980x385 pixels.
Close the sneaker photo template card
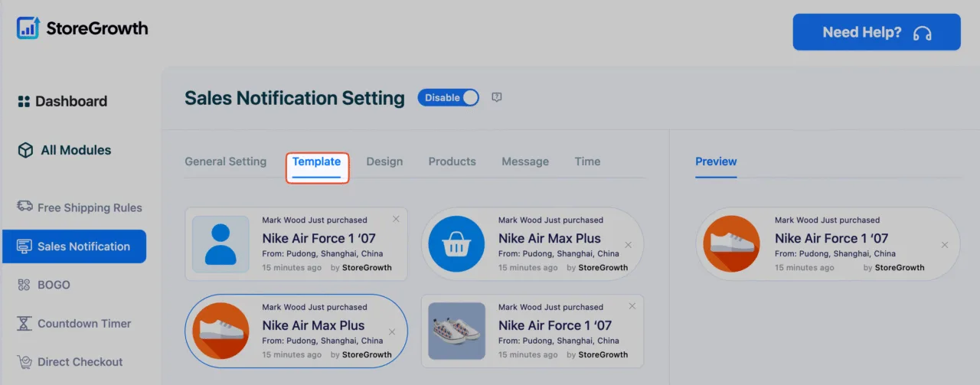click(632, 306)
